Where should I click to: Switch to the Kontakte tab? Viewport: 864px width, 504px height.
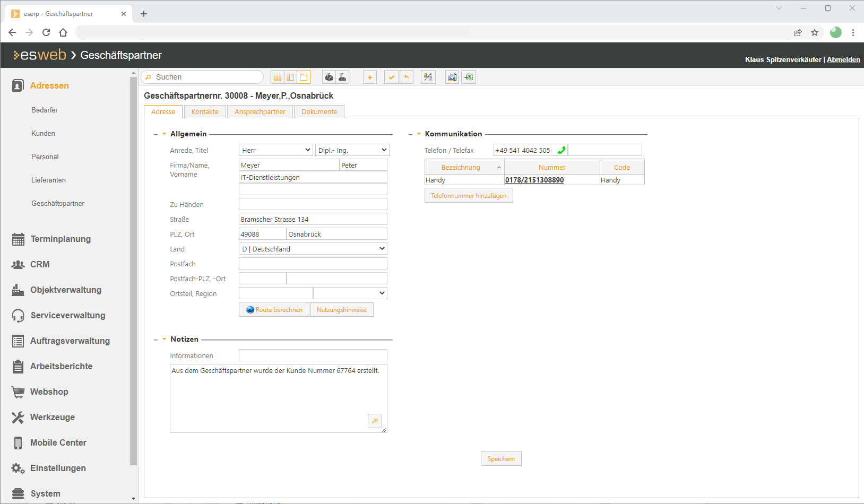(205, 111)
